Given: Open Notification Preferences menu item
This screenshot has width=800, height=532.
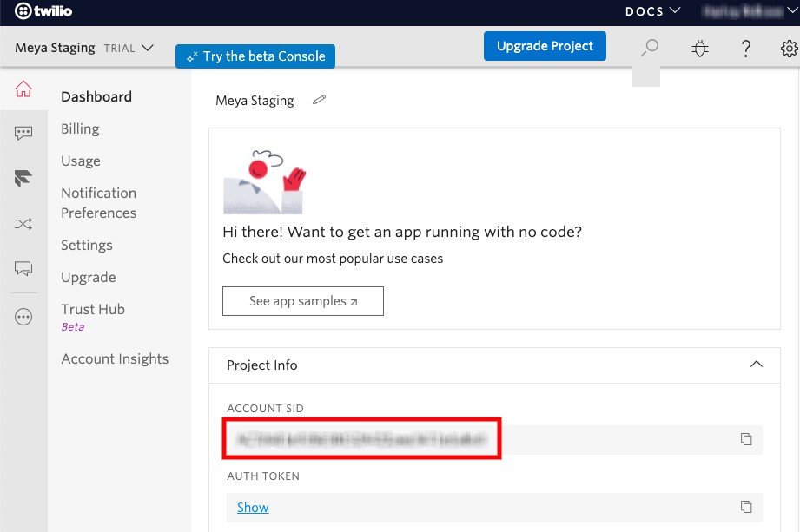Looking at the screenshot, I should [99, 203].
